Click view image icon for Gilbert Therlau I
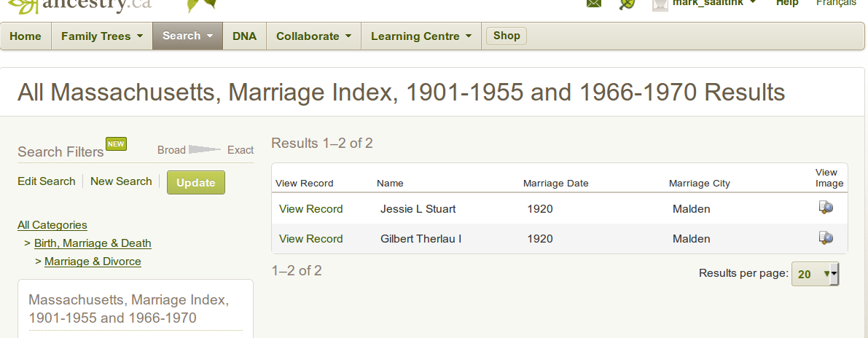The width and height of the screenshot is (868, 338). click(x=826, y=238)
